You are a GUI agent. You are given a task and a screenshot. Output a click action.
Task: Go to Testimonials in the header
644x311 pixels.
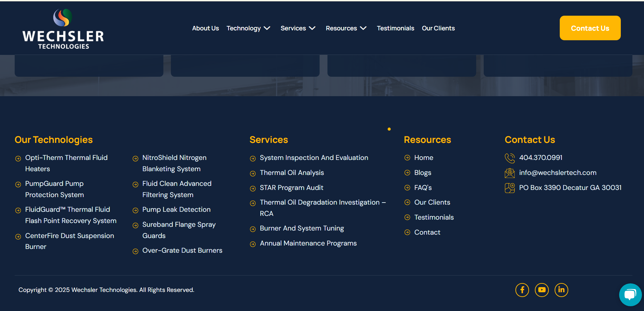(395, 28)
